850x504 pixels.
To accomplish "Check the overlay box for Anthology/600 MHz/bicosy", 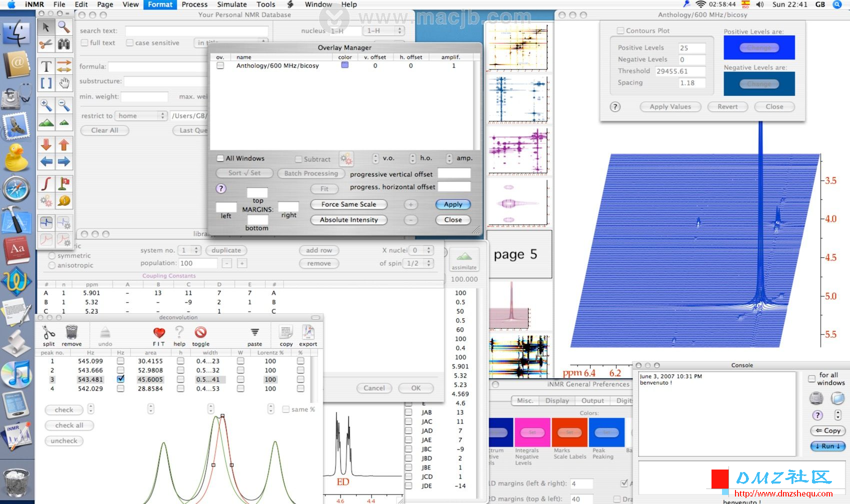I will (x=220, y=65).
